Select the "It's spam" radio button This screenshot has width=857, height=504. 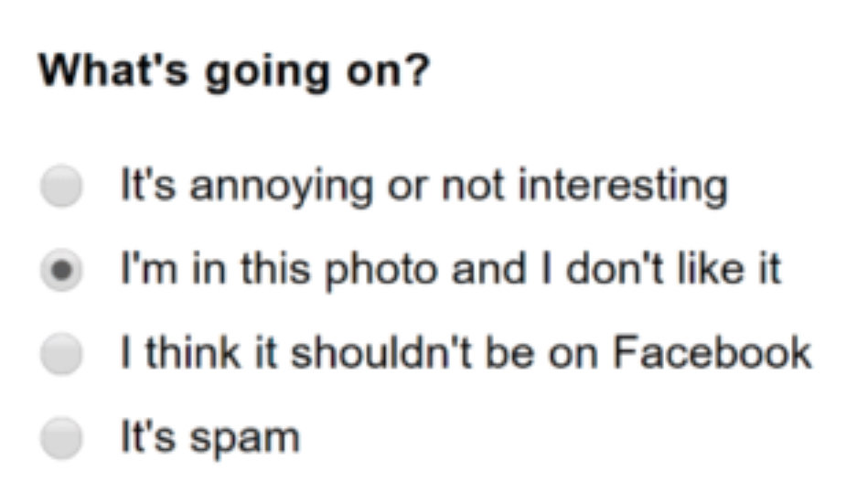pyautogui.click(x=61, y=437)
